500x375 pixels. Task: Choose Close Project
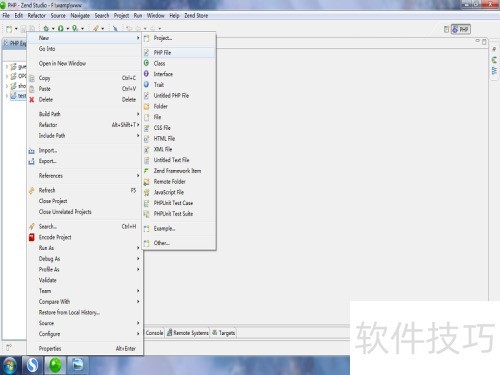53,201
